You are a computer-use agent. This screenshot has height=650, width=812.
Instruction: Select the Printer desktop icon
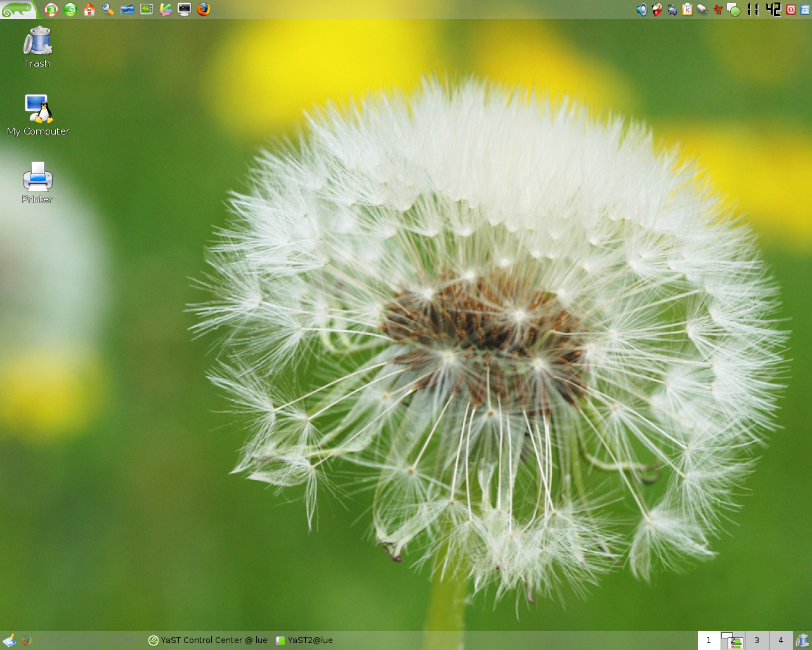pos(37,182)
